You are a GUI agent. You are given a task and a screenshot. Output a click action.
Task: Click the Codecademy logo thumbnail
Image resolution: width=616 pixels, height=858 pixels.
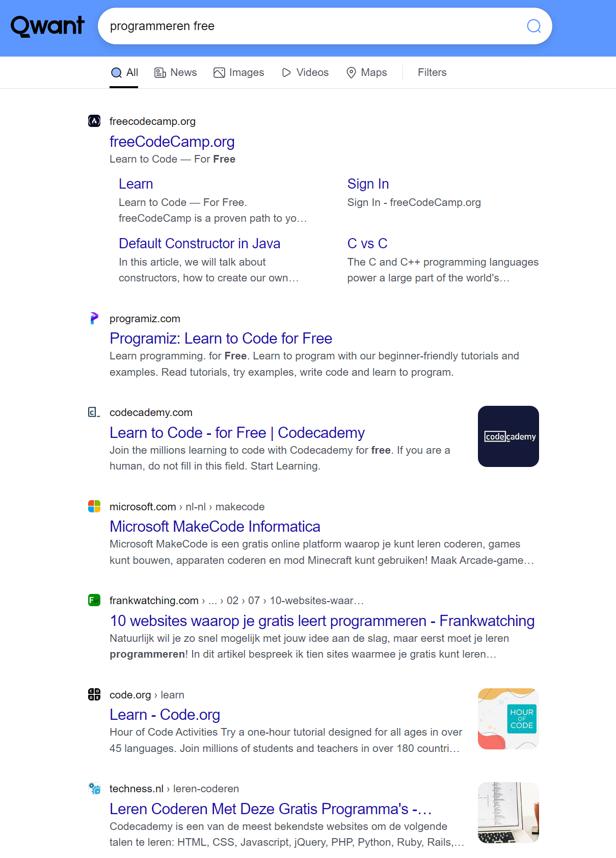508,436
